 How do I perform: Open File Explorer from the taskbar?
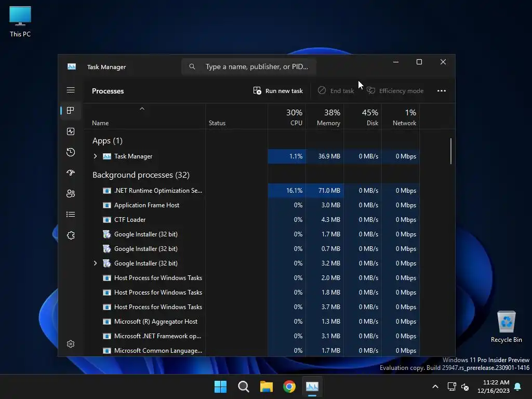tap(267, 387)
